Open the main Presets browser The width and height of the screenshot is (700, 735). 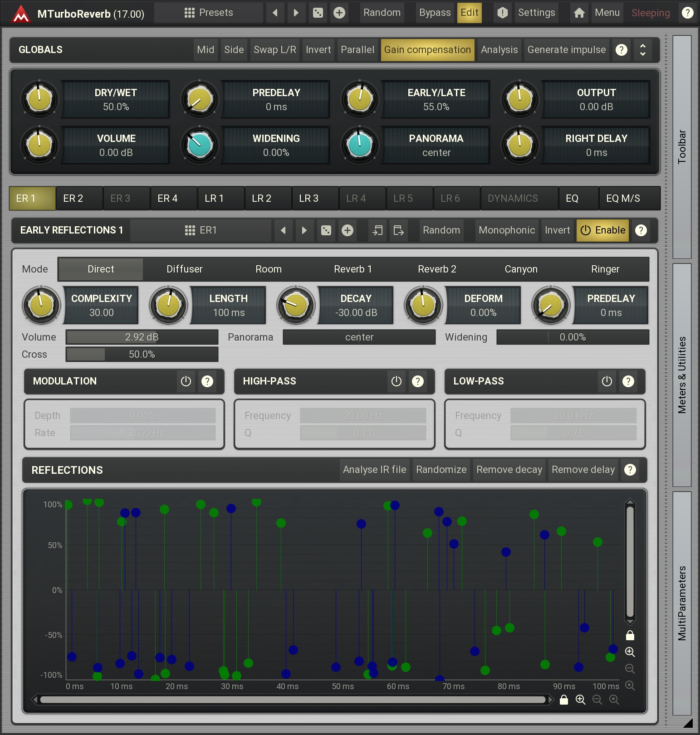(209, 13)
